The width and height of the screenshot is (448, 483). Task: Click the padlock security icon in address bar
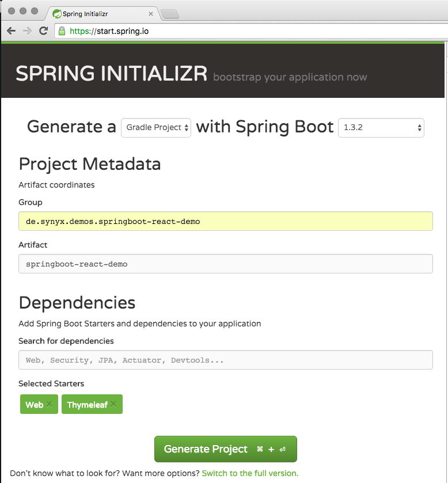coord(61,31)
